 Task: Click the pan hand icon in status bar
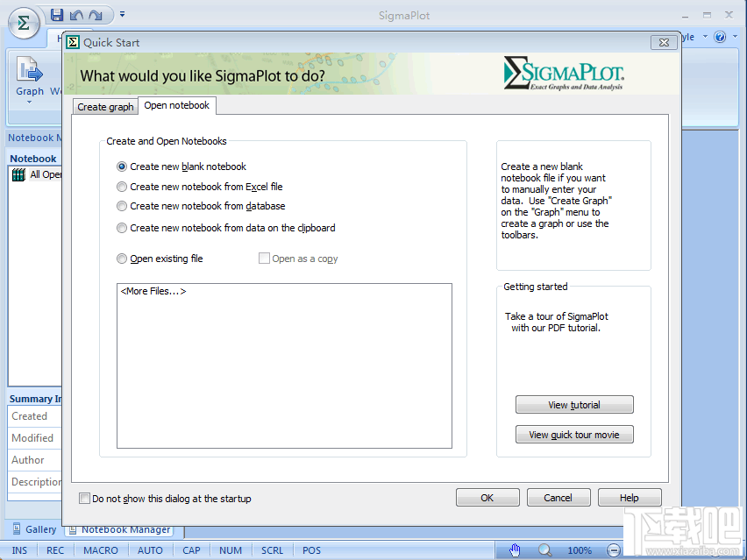[515, 550]
